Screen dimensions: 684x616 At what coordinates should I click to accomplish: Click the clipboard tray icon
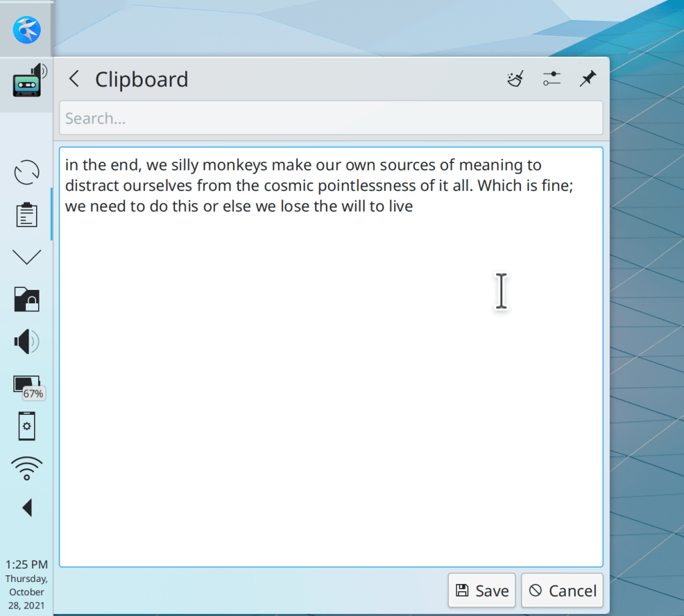click(27, 215)
